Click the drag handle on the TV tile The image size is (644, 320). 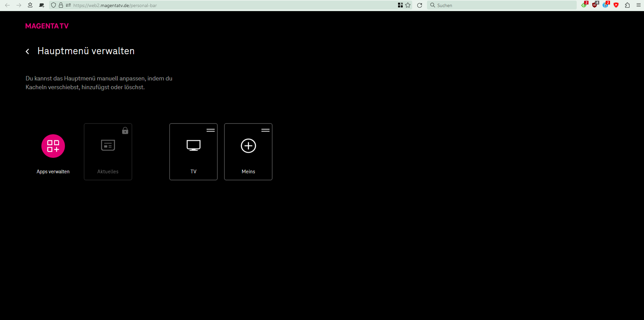click(x=211, y=130)
